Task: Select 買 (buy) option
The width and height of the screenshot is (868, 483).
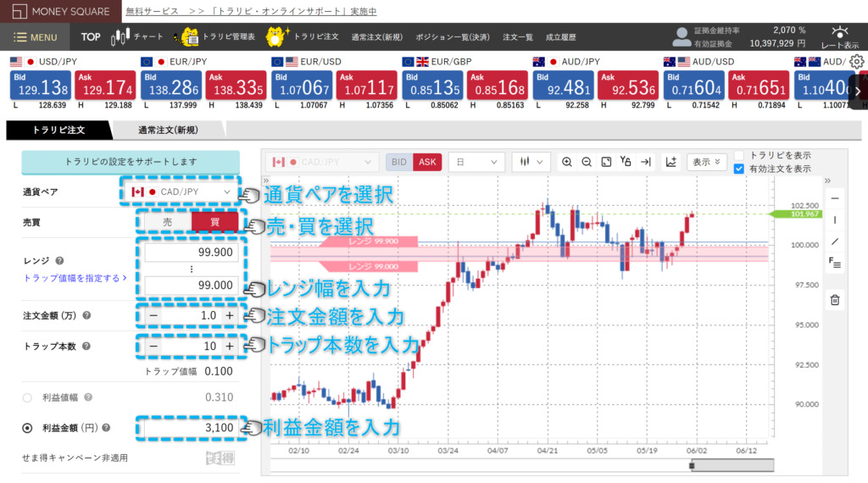Action: (214, 222)
